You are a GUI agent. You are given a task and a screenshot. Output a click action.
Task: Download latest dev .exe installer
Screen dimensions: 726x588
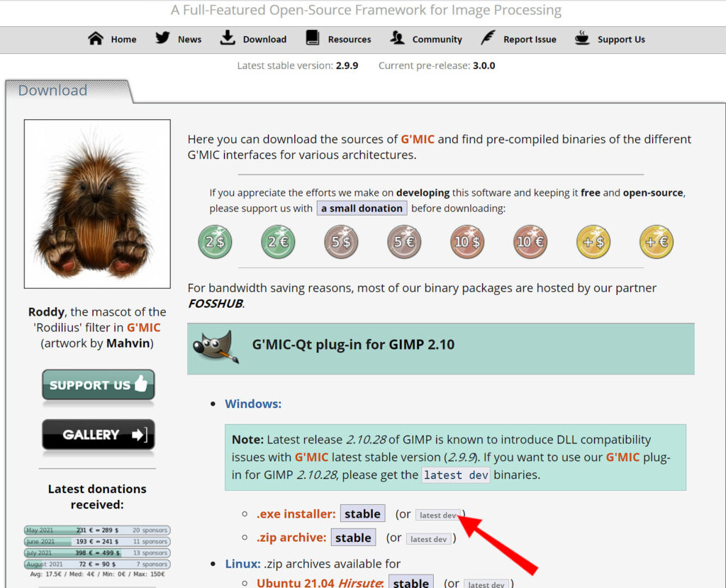[437, 515]
